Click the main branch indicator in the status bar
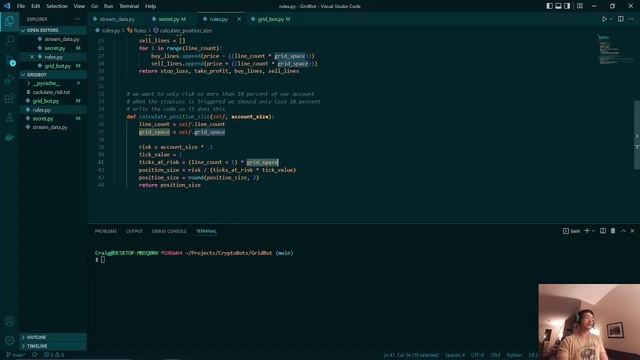This screenshot has width=640, height=360. (16, 355)
